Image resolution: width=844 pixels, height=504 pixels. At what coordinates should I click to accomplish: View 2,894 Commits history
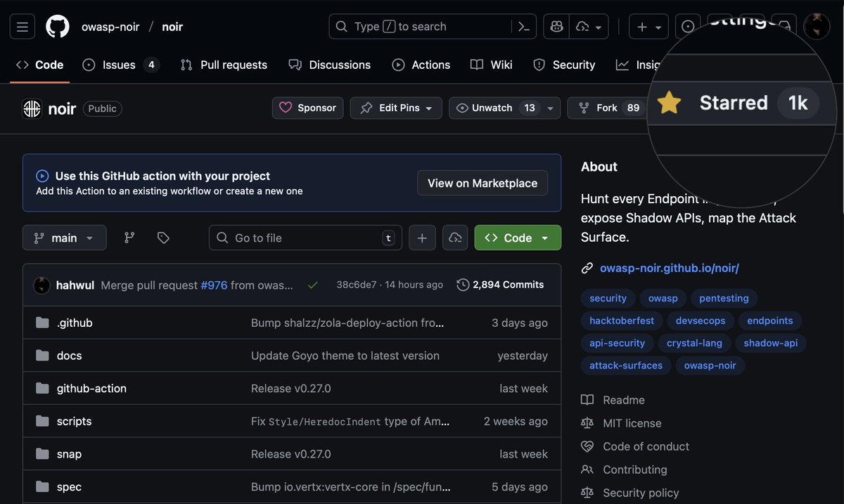tap(500, 285)
